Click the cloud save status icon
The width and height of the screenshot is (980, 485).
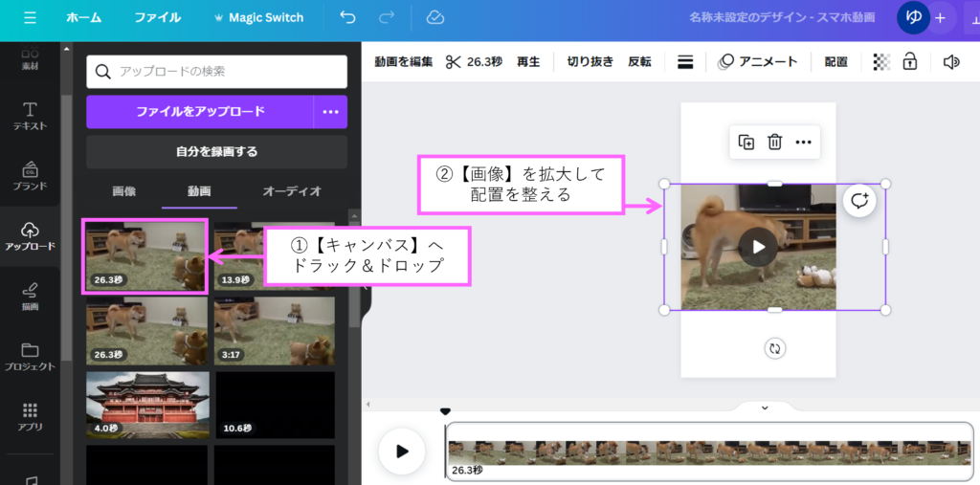pyautogui.click(x=435, y=17)
